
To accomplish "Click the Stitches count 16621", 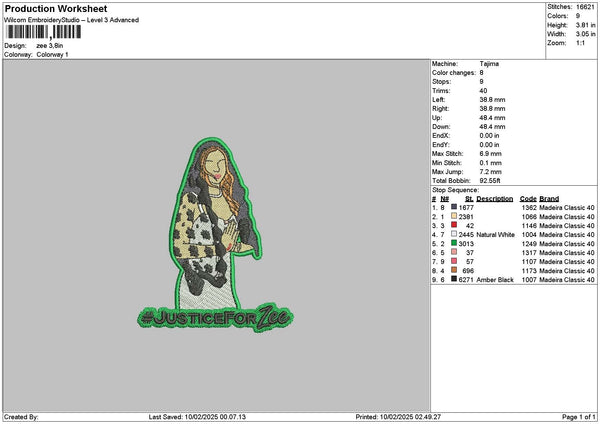I will click(586, 6).
